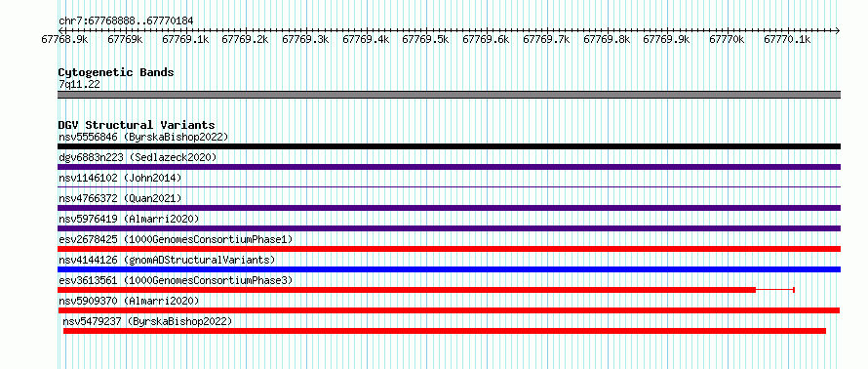Click the 67769.5k ruler tick label

click(x=425, y=39)
